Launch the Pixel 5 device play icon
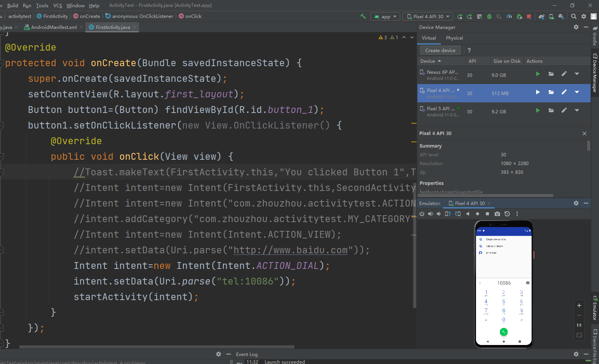 coord(538,110)
